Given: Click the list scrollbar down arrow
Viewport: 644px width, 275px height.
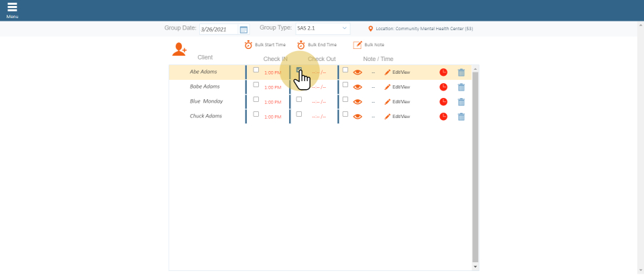Looking at the screenshot, I should point(476,266).
